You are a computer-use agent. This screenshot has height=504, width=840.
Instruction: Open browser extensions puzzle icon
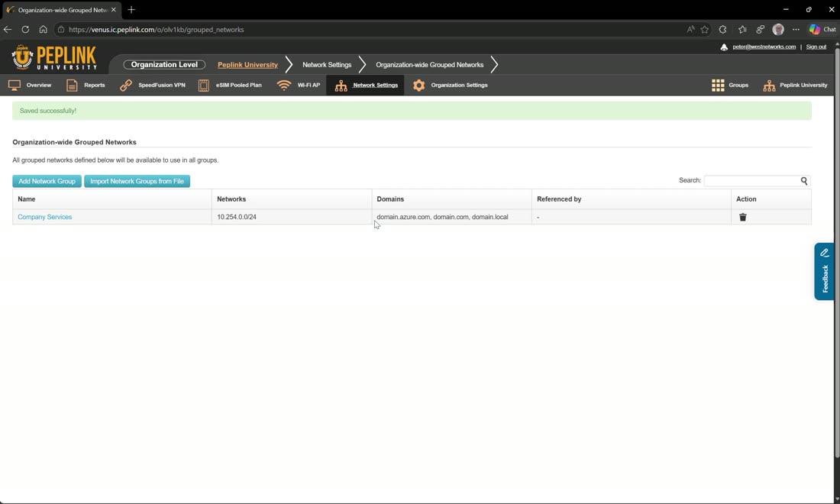point(722,30)
